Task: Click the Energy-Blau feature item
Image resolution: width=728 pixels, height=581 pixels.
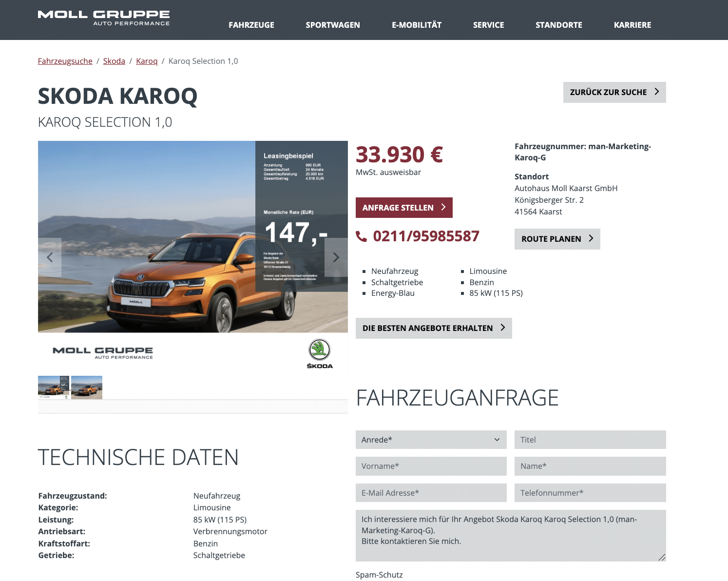Action: coord(393,293)
